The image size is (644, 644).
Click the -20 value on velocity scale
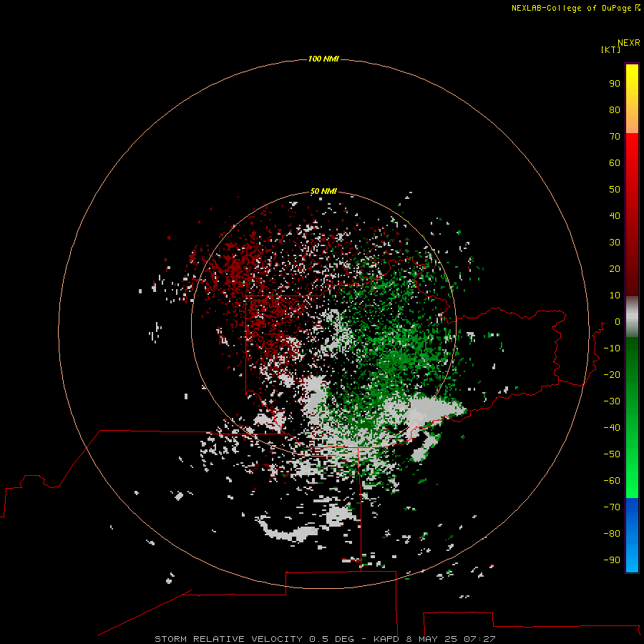(x=612, y=375)
